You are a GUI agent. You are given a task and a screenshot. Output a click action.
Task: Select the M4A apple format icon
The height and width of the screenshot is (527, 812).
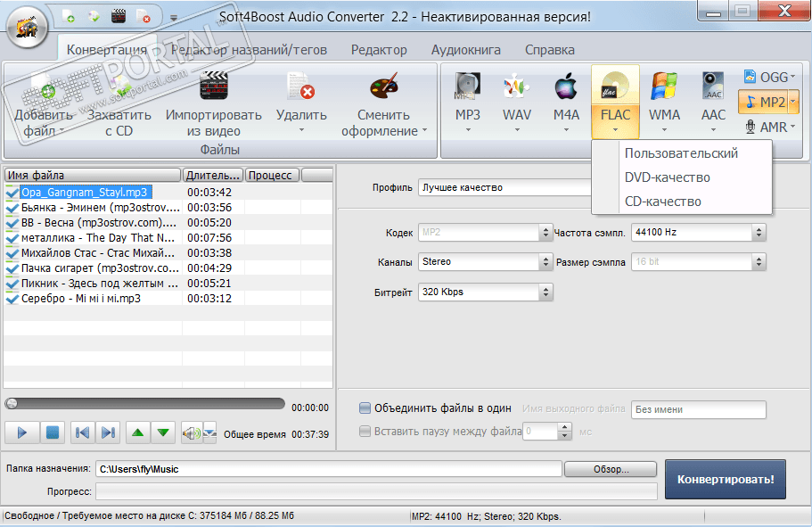(x=566, y=86)
